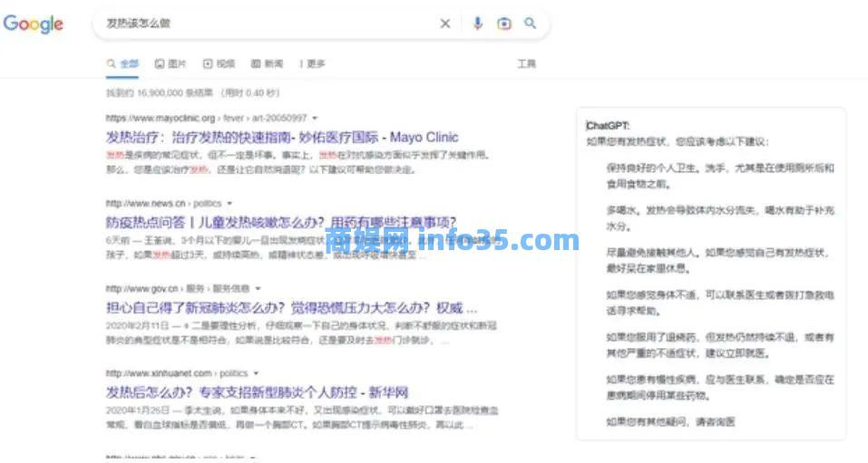
Task: Clear the search box with the X icon
Action: [x=445, y=24]
